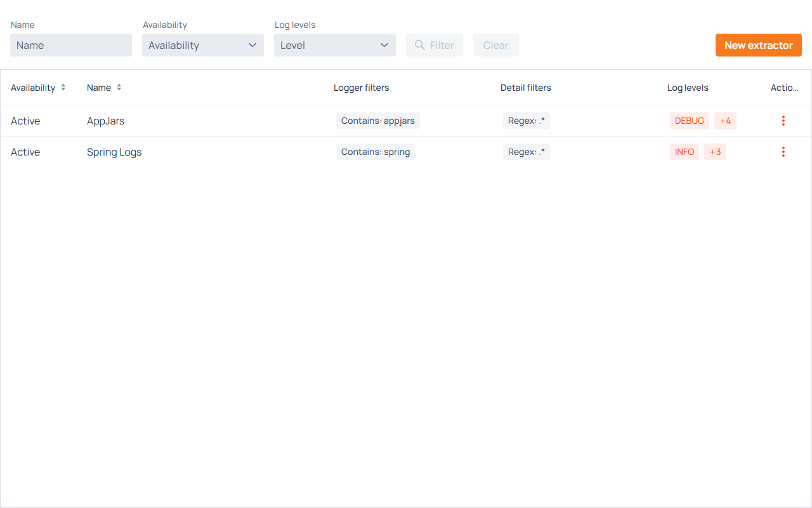The image size is (812, 508).
Task: Click the DEBUG log level tag
Action: pyautogui.click(x=690, y=121)
